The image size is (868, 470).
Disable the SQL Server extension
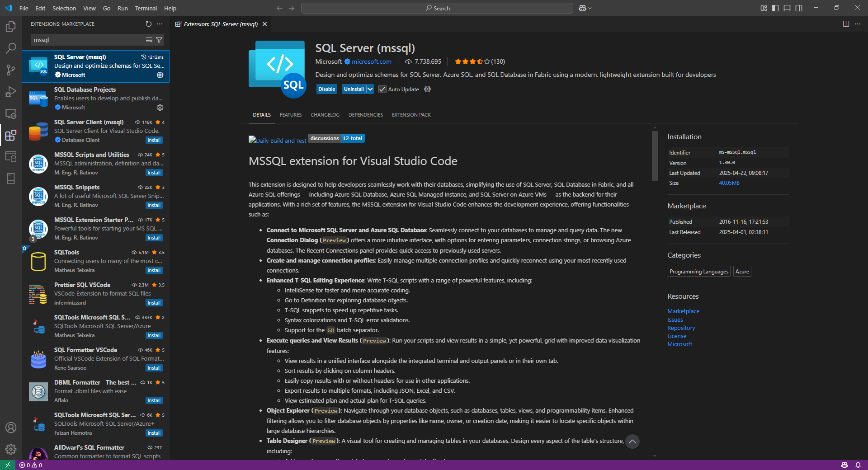coord(327,89)
